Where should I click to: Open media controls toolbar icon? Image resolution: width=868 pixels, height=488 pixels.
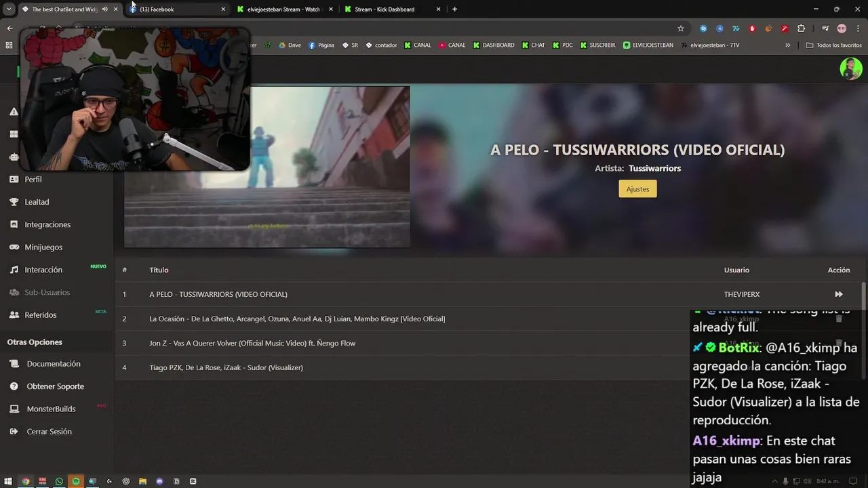tap(825, 28)
